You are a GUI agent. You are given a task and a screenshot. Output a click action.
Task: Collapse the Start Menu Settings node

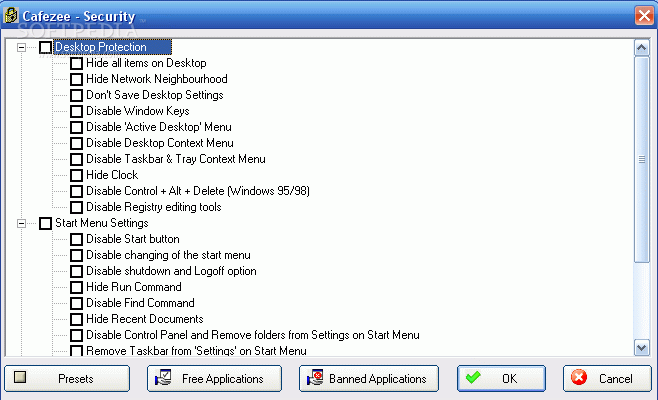tap(21, 223)
